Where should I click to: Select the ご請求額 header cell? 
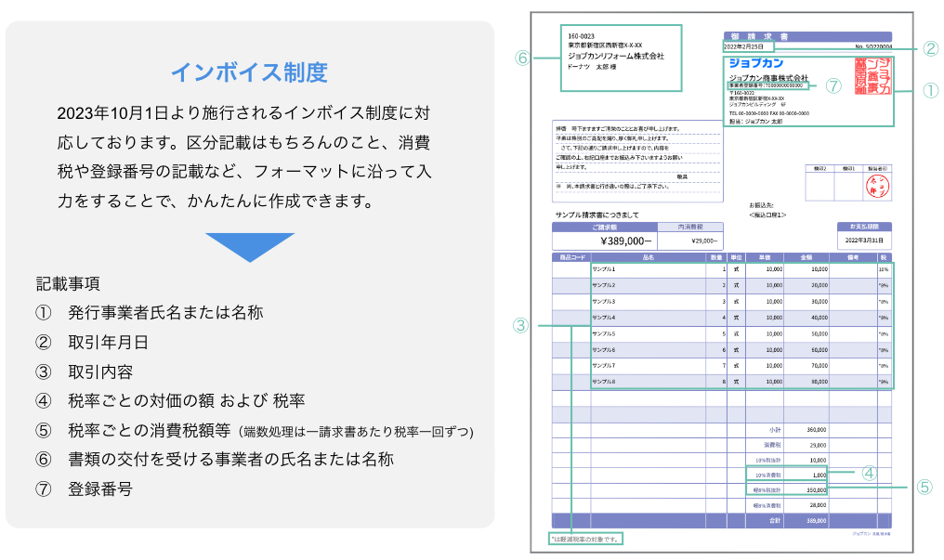tap(605, 228)
